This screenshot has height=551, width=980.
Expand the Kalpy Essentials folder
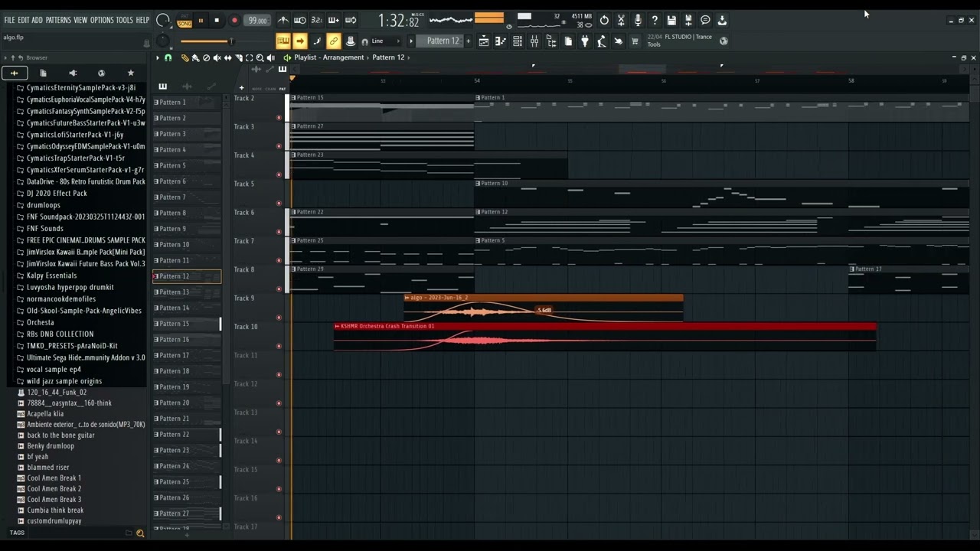[x=47, y=275]
